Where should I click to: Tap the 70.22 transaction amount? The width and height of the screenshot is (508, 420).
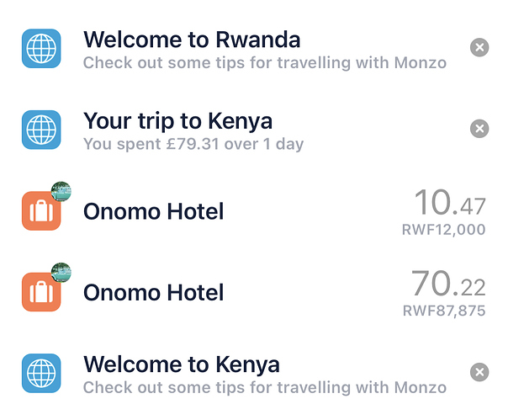pos(449,284)
